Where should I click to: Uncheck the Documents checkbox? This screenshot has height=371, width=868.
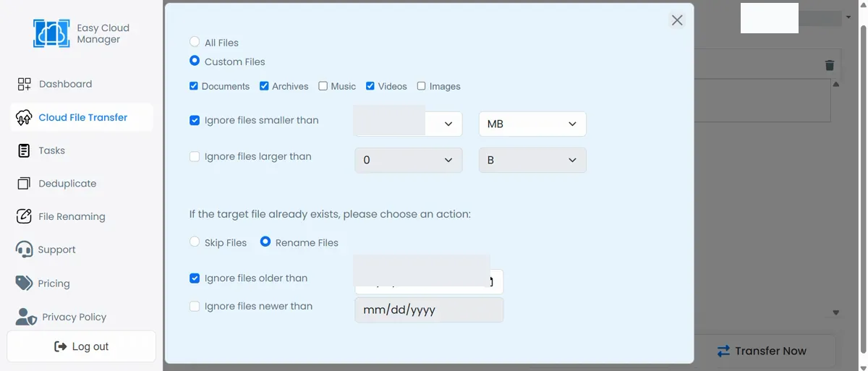tap(194, 86)
